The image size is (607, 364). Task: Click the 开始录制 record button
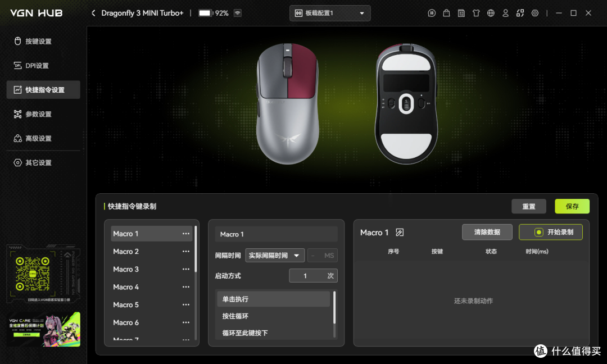(550, 232)
